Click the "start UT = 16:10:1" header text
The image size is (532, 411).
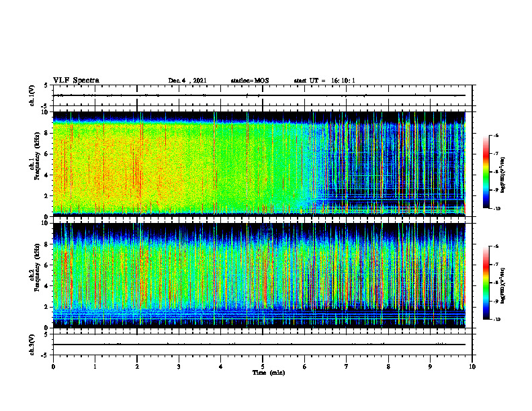coord(324,81)
